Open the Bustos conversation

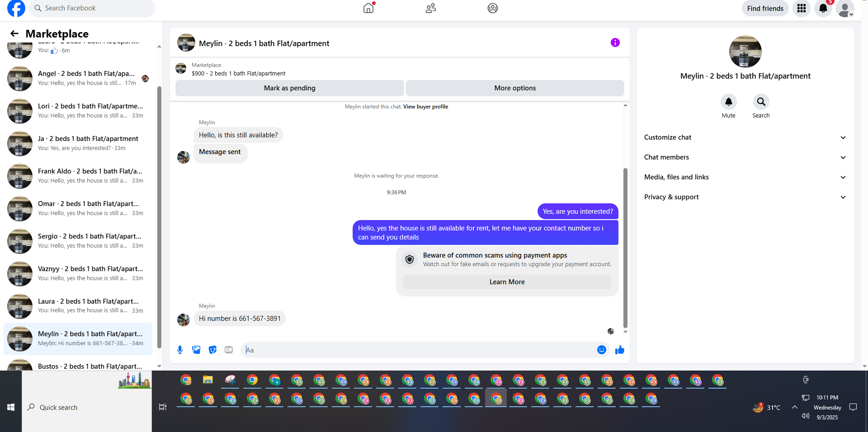pos(78,364)
